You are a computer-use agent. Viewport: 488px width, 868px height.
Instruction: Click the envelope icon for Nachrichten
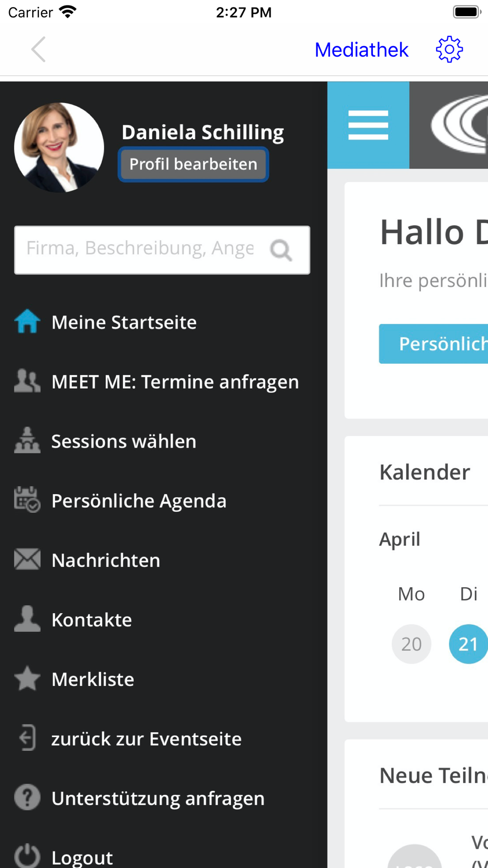[x=27, y=559]
